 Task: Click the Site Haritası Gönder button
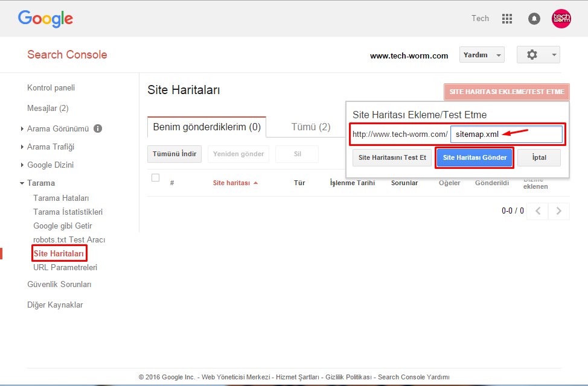[x=475, y=157]
